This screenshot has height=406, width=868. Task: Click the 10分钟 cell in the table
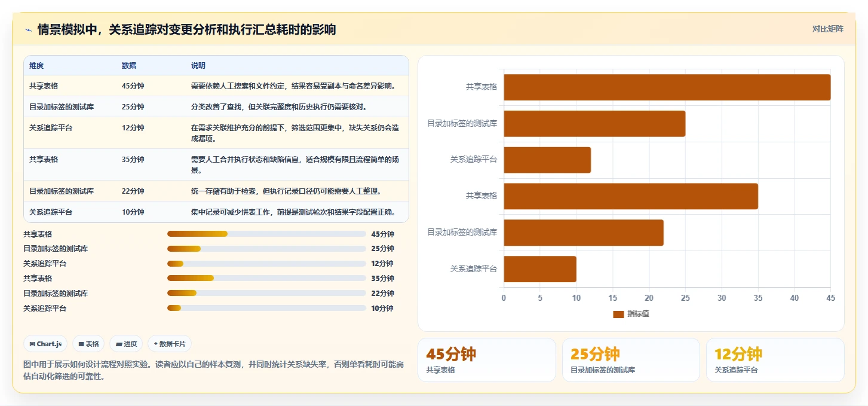point(133,212)
